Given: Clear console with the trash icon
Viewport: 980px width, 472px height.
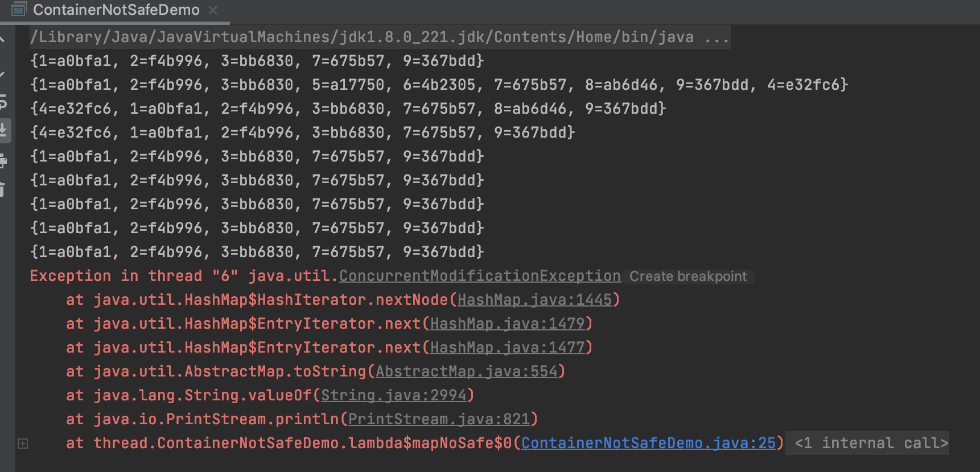Looking at the screenshot, I should [x=3, y=189].
